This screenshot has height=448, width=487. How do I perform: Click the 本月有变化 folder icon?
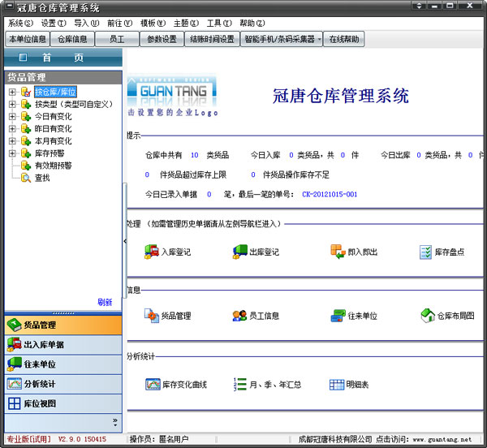26,141
